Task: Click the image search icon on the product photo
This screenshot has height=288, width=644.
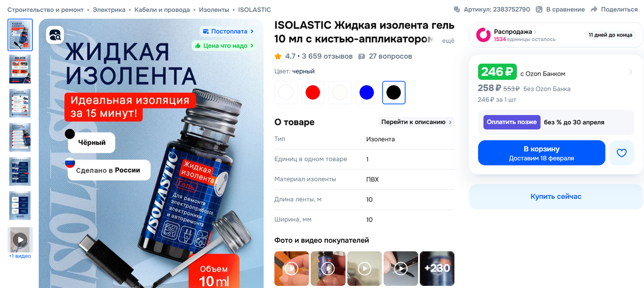Action: click(x=55, y=35)
